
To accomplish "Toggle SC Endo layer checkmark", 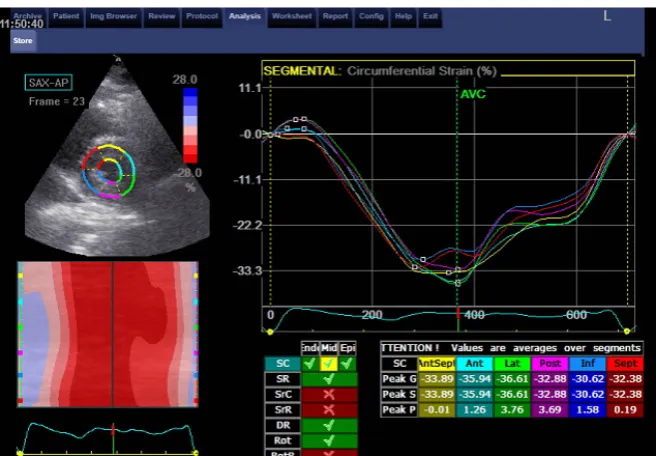I will tap(310, 364).
